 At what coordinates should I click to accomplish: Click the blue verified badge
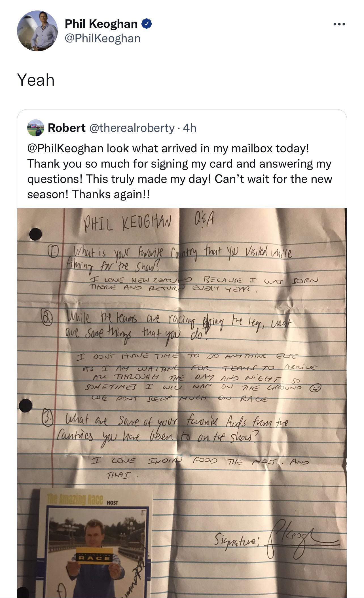(x=147, y=24)
